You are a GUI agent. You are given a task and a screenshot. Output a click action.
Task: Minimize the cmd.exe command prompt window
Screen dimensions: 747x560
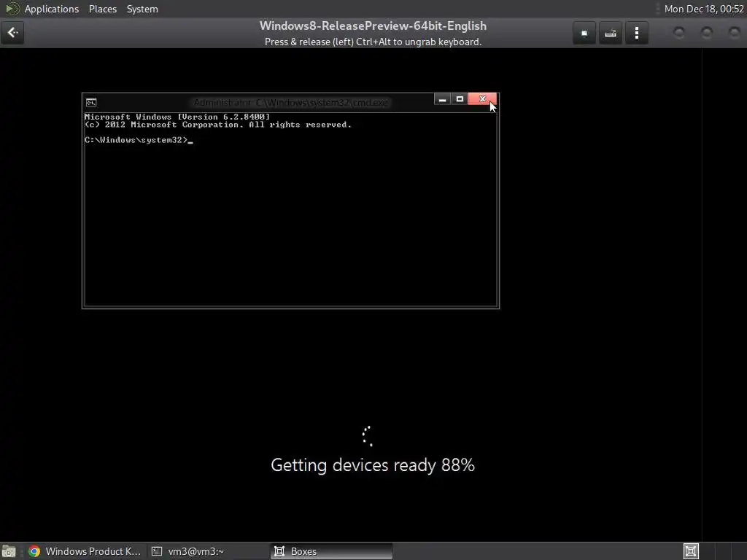click(442, 99)
